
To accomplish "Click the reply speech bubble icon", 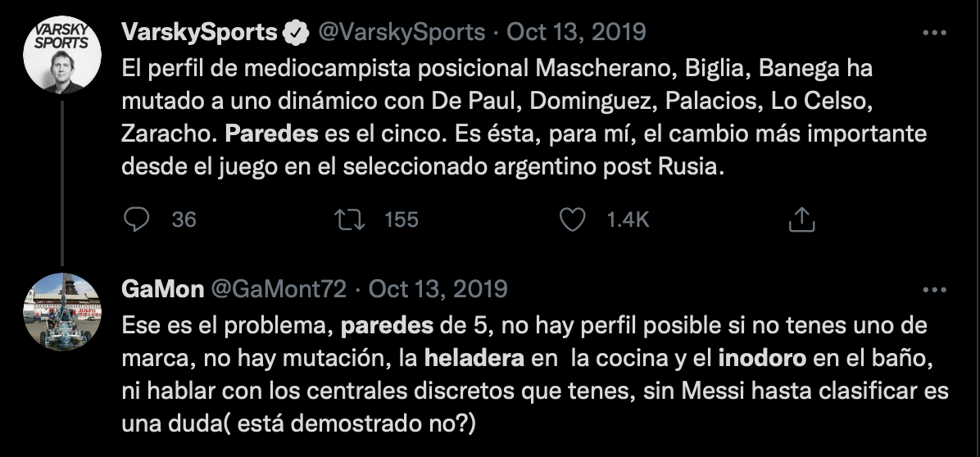I will [x=138, y=219].
